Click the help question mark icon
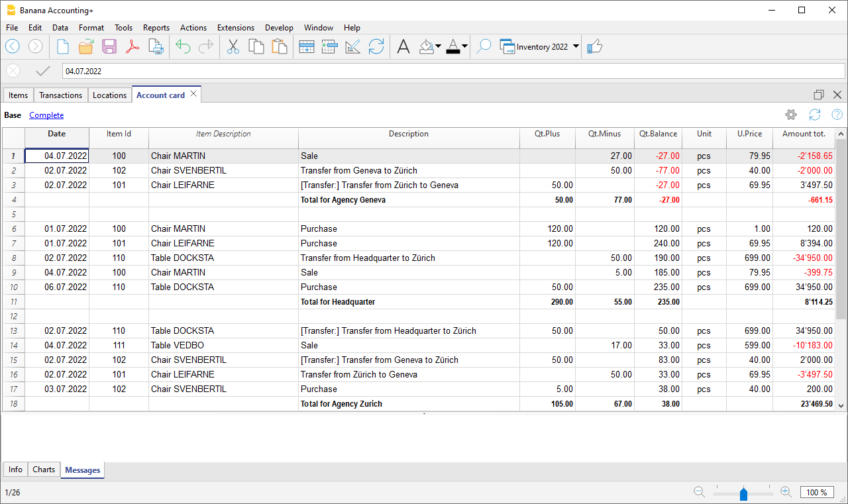848x504 pixels. tap(837, 115)
